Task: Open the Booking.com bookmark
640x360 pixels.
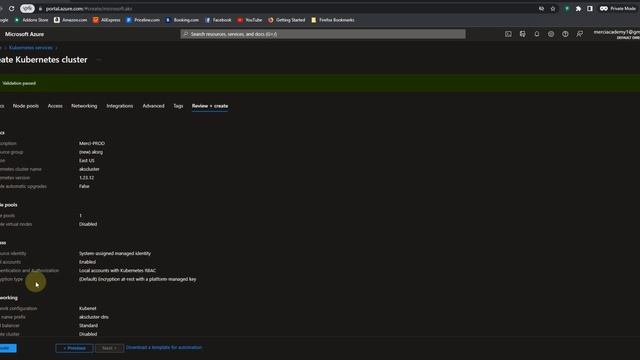Action: click(x=182, y=20)
